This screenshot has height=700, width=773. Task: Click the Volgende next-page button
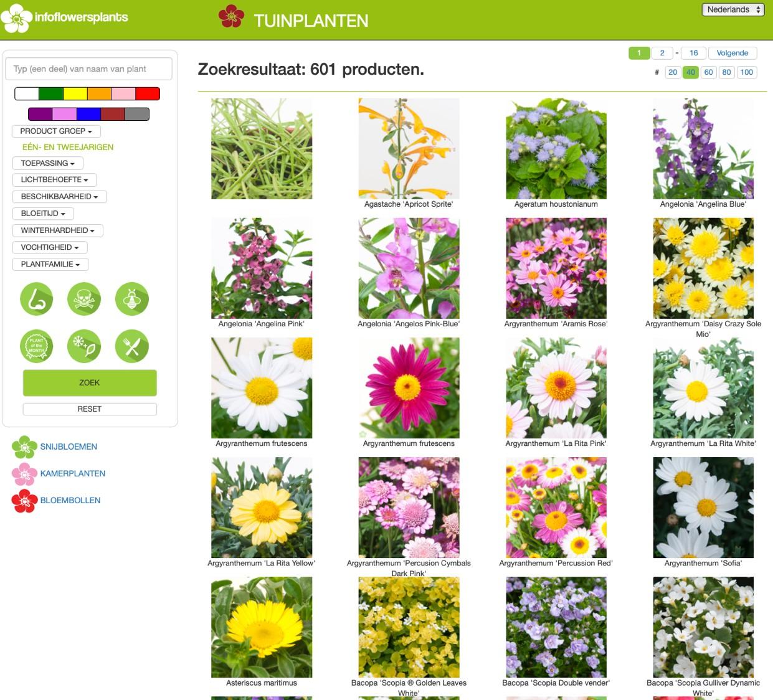[733, 53]
